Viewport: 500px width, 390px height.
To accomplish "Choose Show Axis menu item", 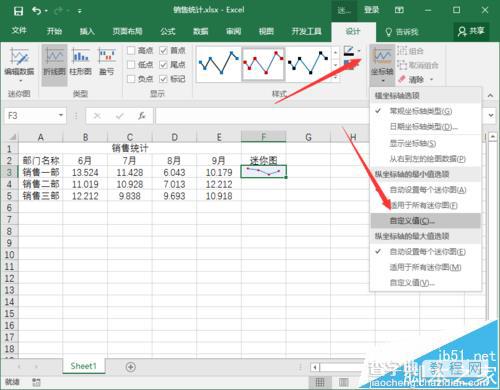I will pyautogui.click(x=425, y=143).
